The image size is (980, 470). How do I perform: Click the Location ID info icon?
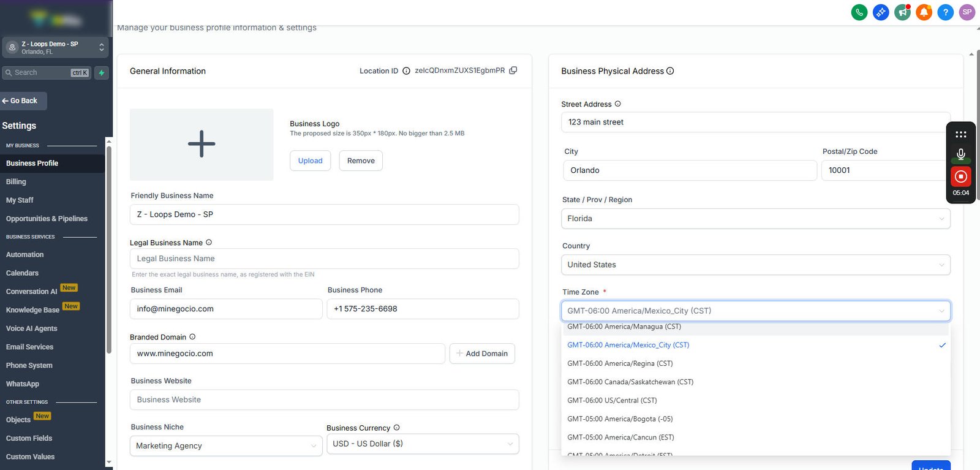pos(406,71)
